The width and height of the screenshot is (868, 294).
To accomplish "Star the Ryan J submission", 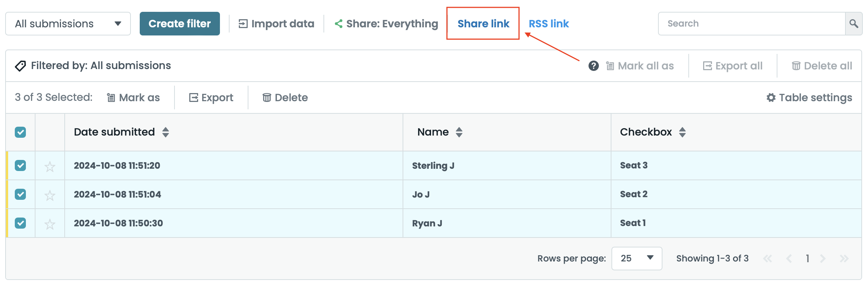I will click(50, 224).
